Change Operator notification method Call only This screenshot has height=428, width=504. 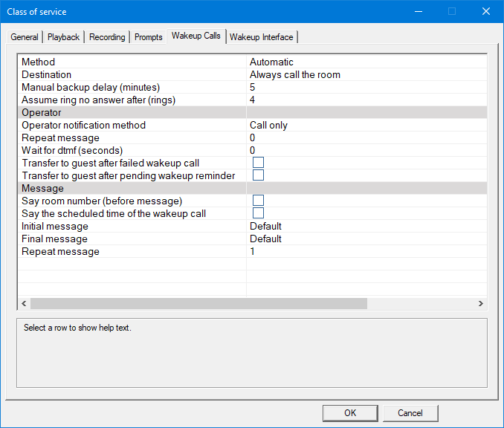268,126
